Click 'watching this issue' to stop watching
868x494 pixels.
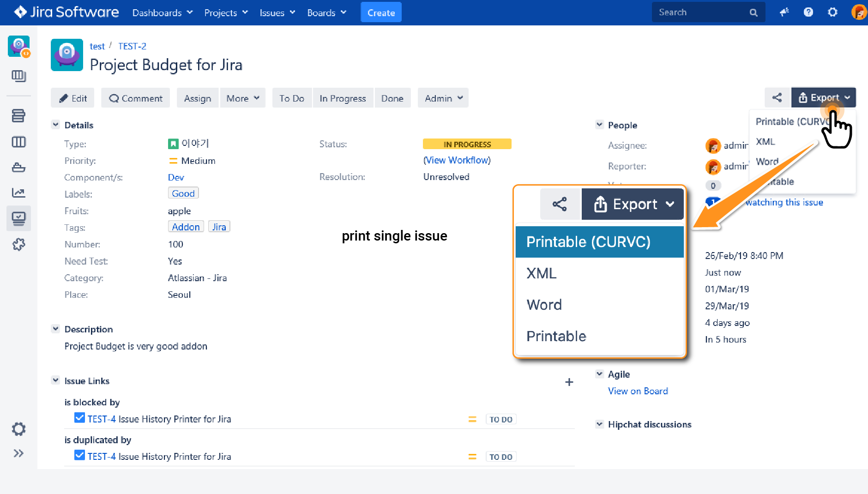tap(785, 202)
